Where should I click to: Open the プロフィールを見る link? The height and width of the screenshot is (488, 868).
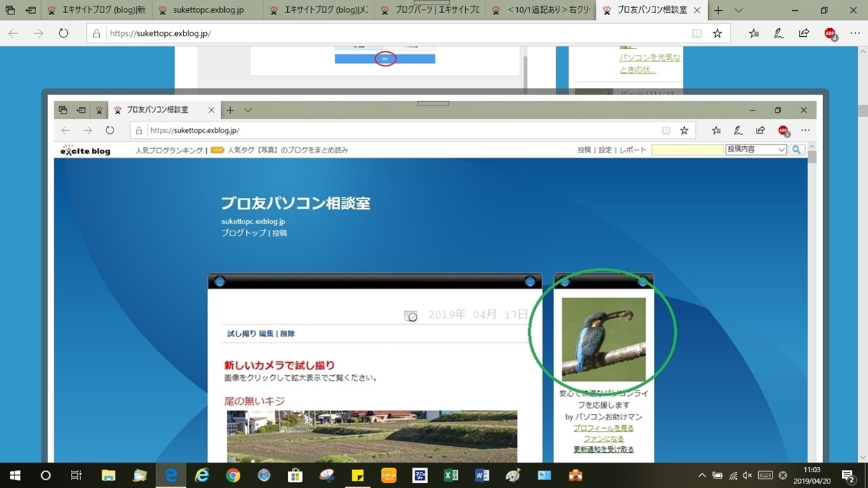(603, 428)
